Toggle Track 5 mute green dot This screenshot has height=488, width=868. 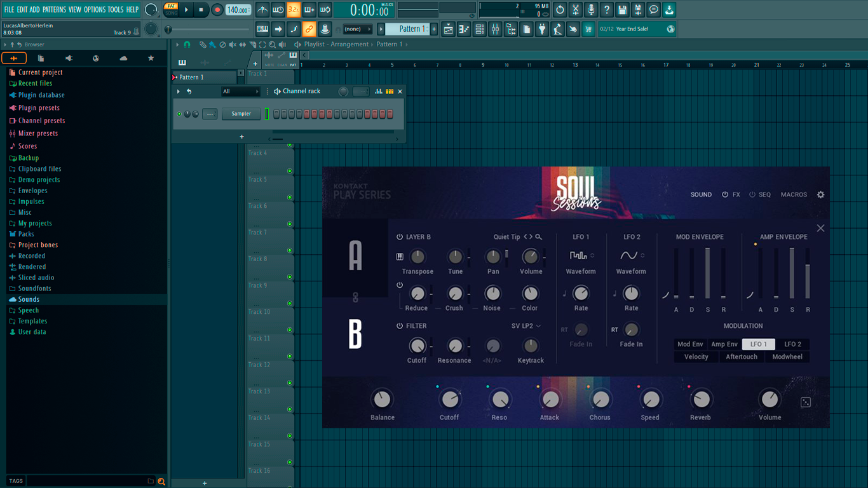pos(290,198)
